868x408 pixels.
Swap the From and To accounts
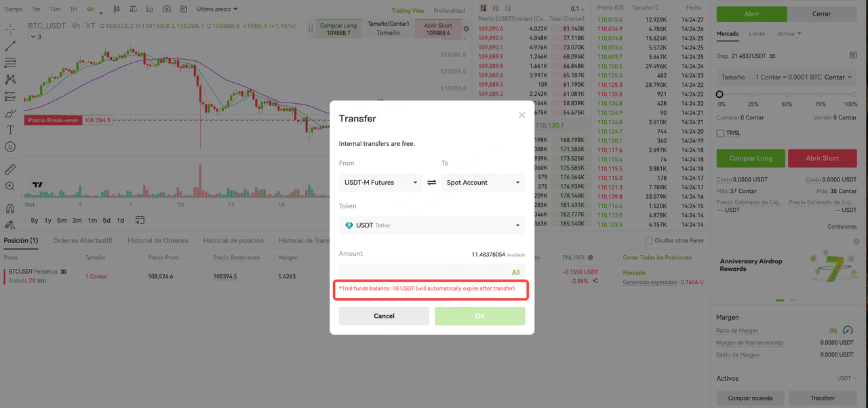click(432, 183)
